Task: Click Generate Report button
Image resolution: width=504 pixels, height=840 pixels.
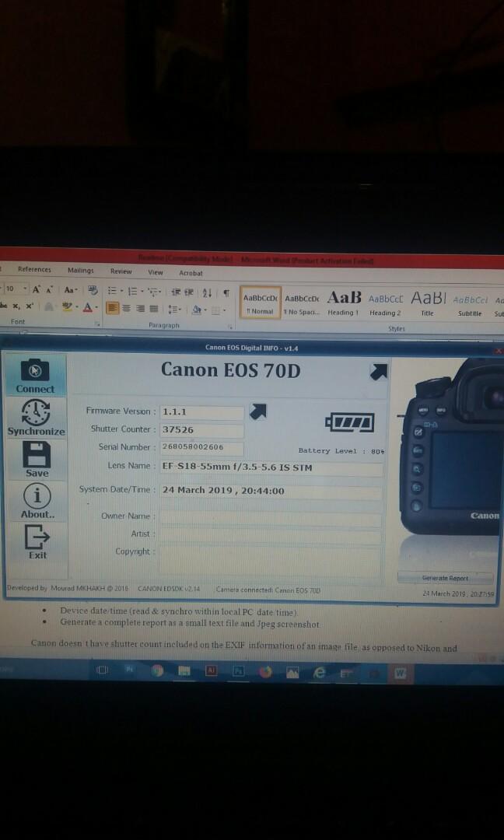Action: [x=445, y=578]
